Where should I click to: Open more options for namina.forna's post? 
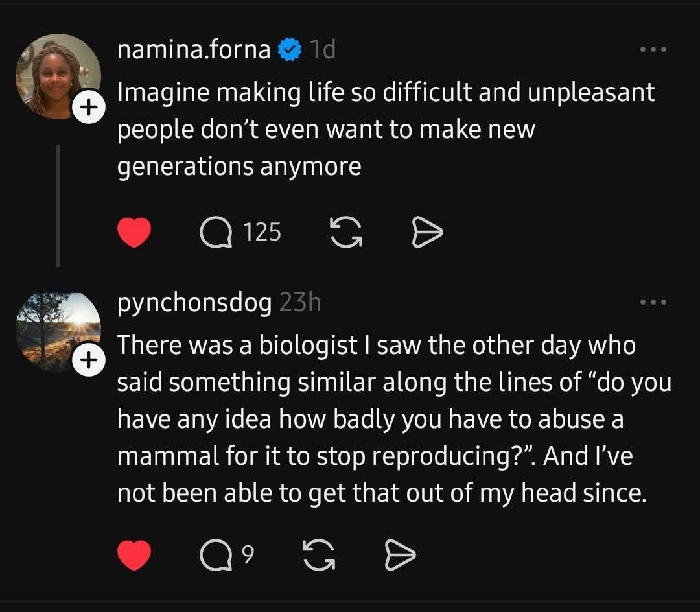[653, 49]
